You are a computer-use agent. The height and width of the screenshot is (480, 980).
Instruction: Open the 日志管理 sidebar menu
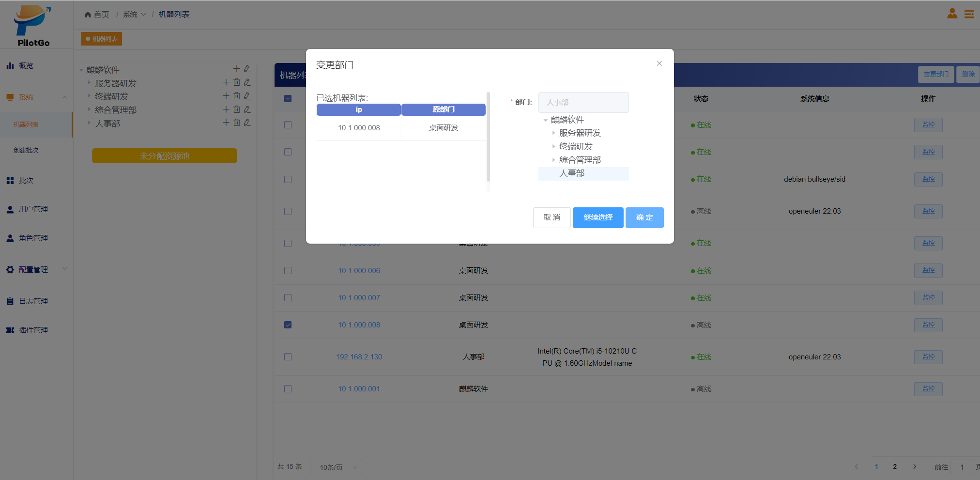[x=33, y=301]
